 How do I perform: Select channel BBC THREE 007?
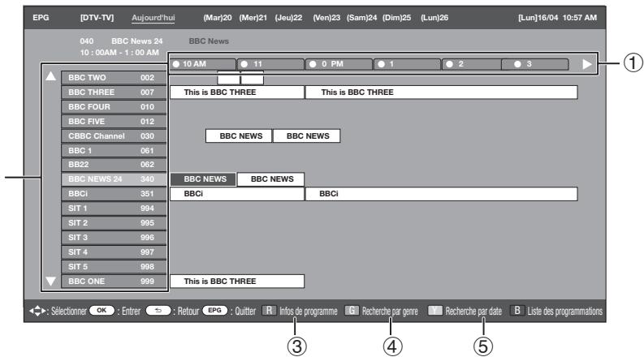[x=114, y=92]
